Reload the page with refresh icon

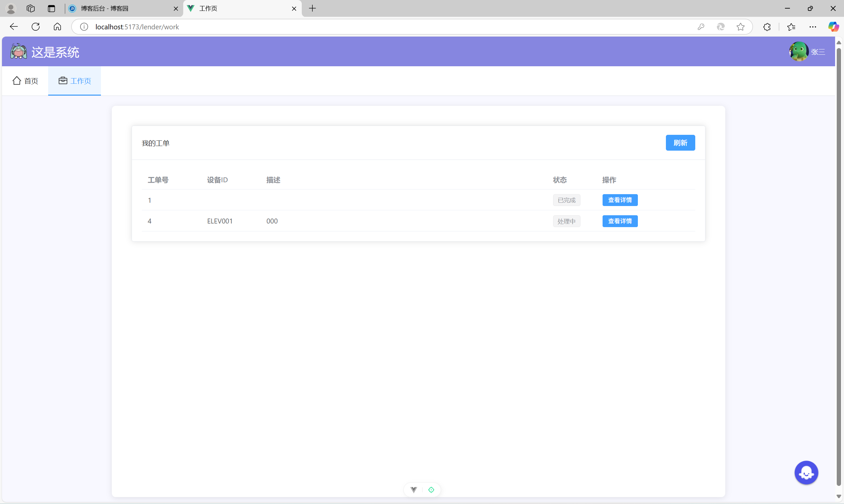[36, 27]
